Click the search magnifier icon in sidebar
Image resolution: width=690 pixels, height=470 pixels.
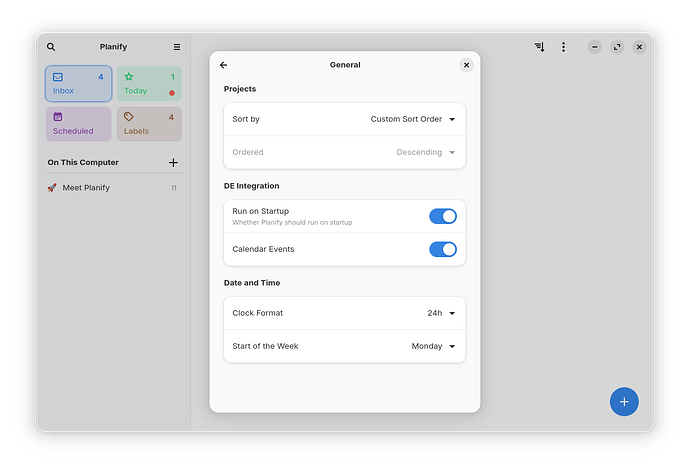pos(51,47)
